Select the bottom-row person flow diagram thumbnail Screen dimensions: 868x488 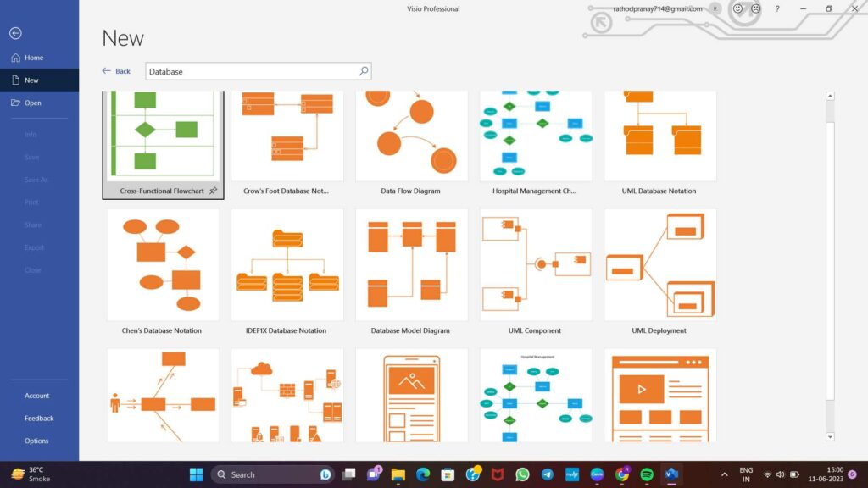tap(163, 395)
